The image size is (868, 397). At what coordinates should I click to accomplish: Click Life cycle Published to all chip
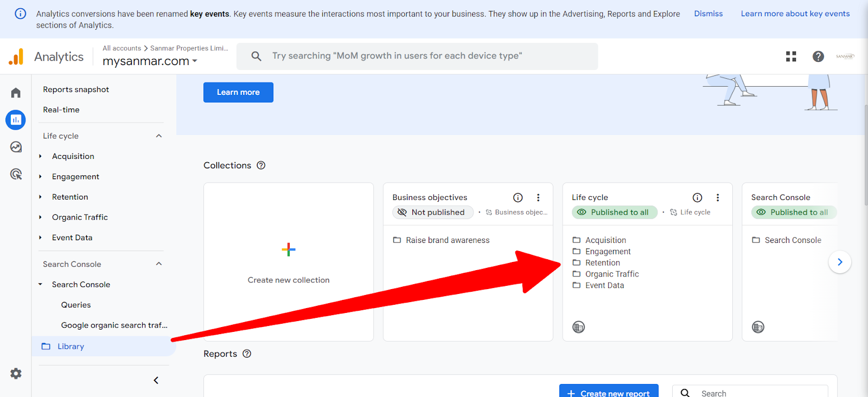[615, 212]
